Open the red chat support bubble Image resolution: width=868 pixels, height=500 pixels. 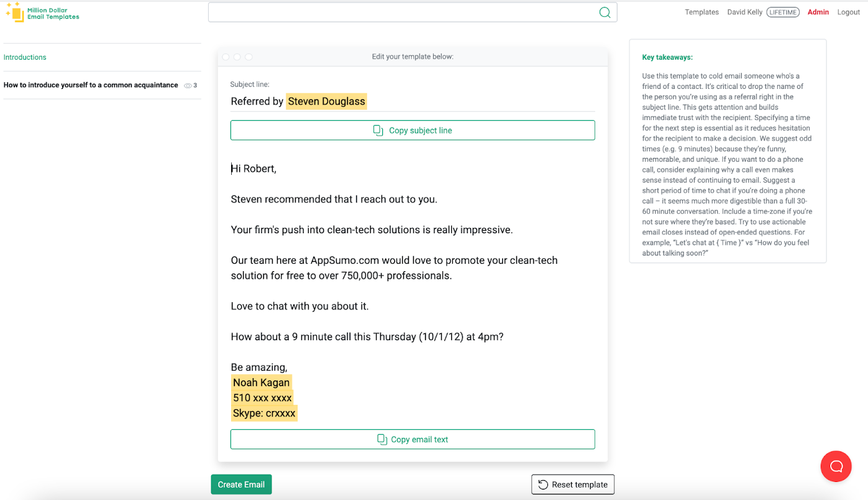click(x=836, y=466)
